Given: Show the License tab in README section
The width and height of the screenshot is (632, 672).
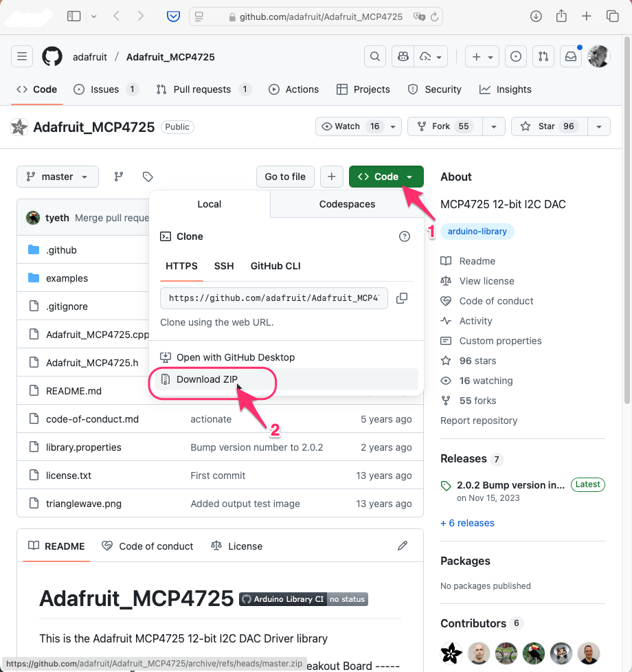Looking at the screenshot, I should coord(237,546).
